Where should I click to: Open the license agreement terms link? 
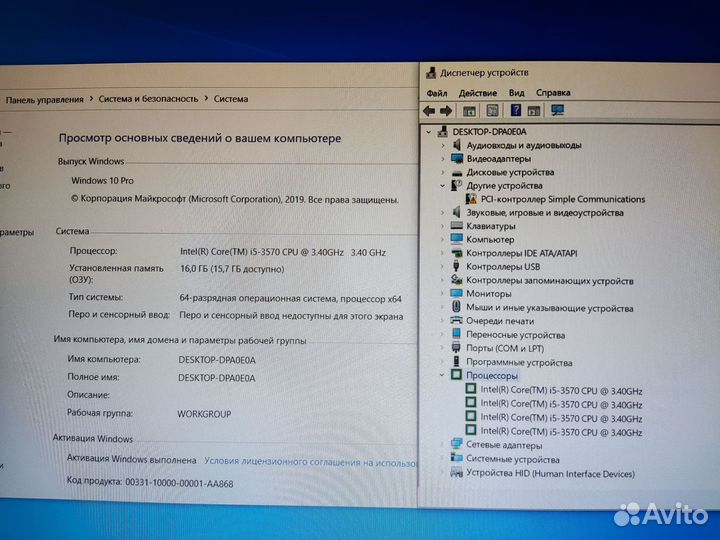pyautogui.click(x=311, y=462)
